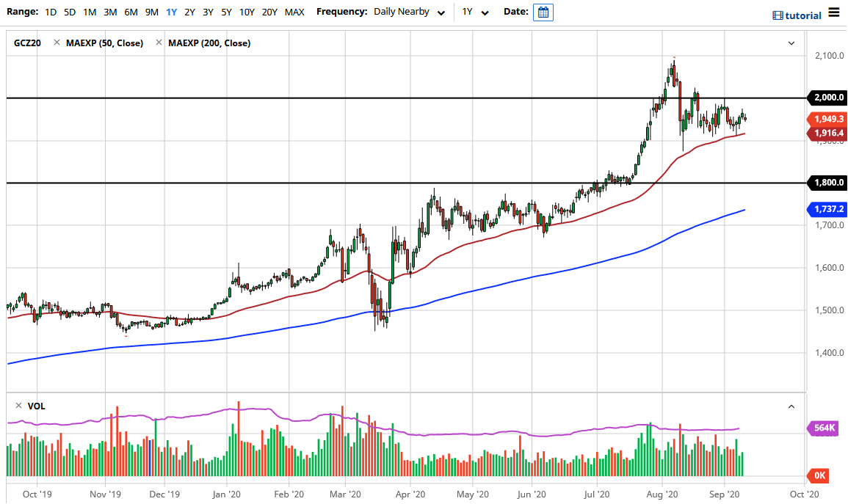Viewport: 848px width, 504px height.
Task: Click the MAEXP (50, Close) label
Action: point(104,43)
